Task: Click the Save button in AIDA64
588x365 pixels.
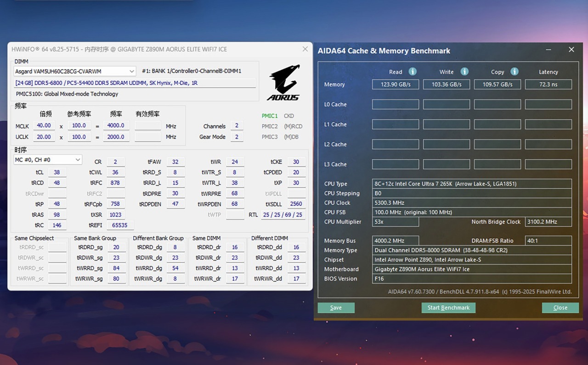Action: point(336,308)
